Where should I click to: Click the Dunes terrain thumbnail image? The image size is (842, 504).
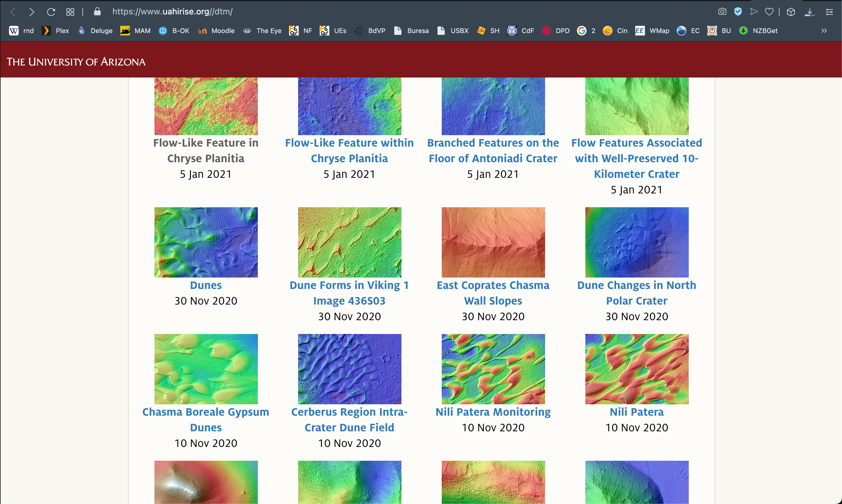[x=206, y=242]
